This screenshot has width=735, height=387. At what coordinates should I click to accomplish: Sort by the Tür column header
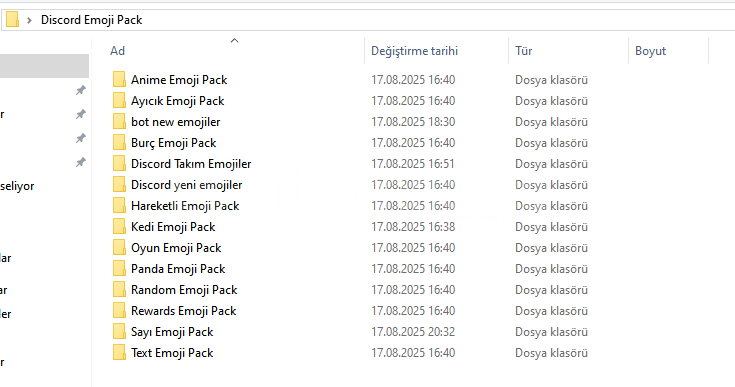coord(524,51)
